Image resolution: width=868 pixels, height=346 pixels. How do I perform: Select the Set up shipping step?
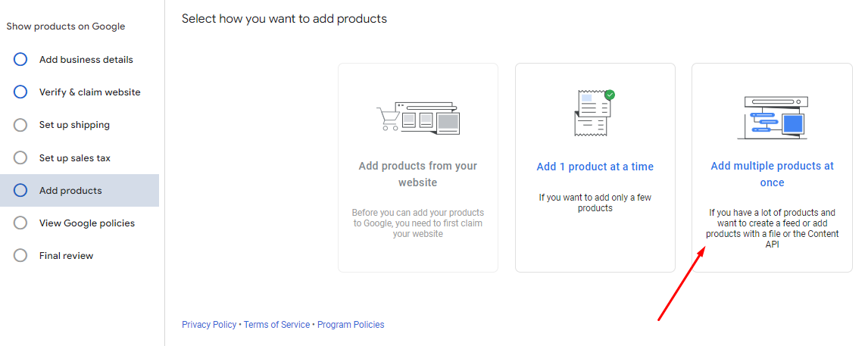[x=74, y=125]
